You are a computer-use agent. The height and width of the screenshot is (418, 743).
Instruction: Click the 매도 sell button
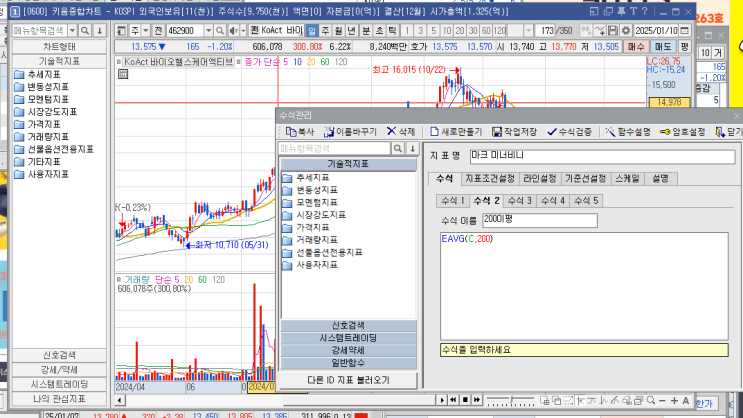pyautogui.click(x=662, y=47)
